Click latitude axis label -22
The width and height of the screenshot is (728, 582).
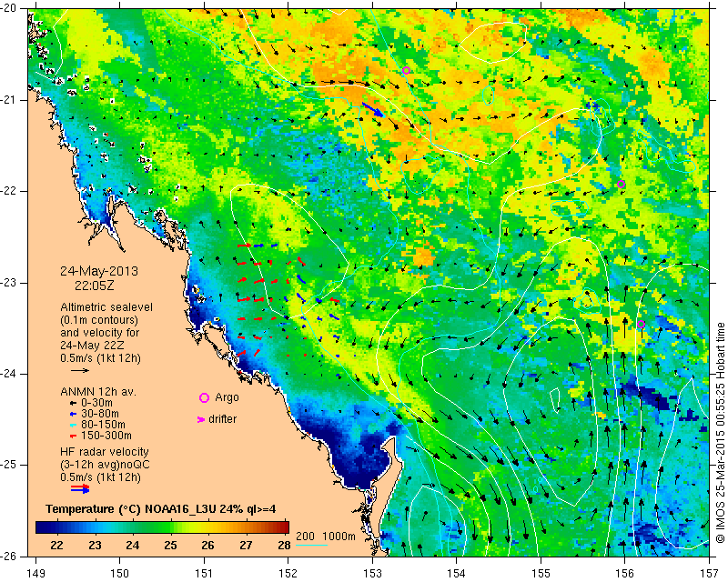(x=9, y=191)
